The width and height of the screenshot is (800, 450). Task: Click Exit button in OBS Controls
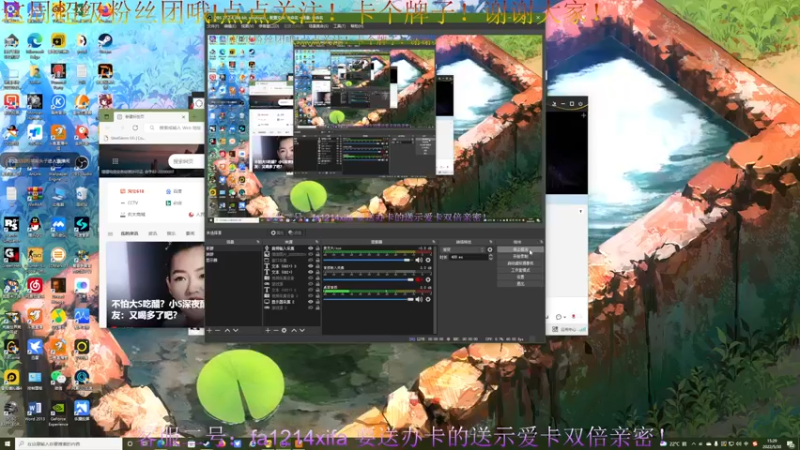(x=520, y=284)
